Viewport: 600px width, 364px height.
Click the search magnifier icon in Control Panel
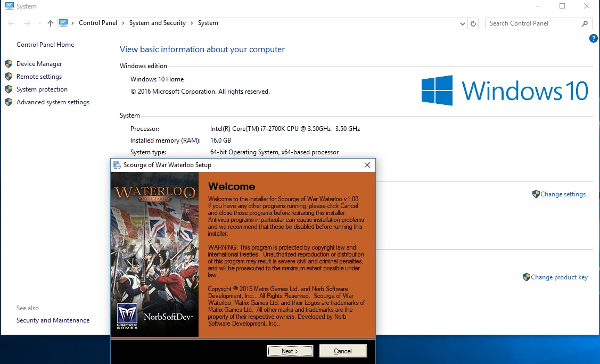(x=585, y=23)
